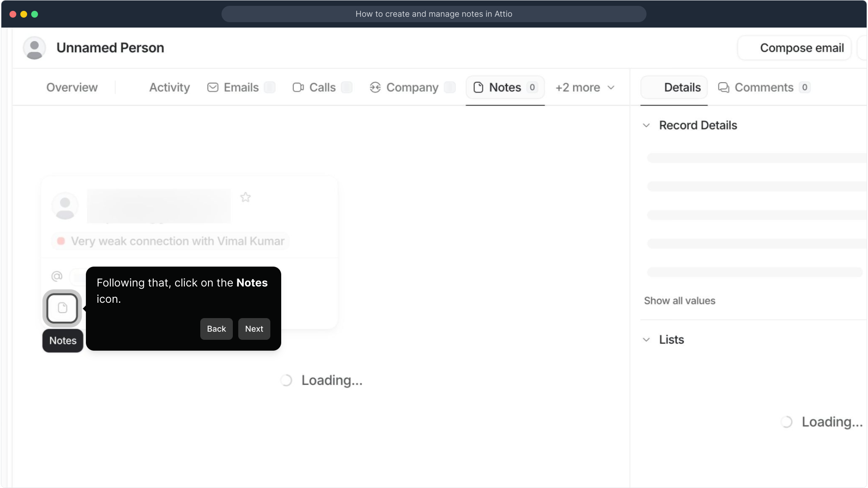This screenshot has width=868, height=488.
Task: Click the macOS yellow minimize window button
Action: [x=24, y=14]
